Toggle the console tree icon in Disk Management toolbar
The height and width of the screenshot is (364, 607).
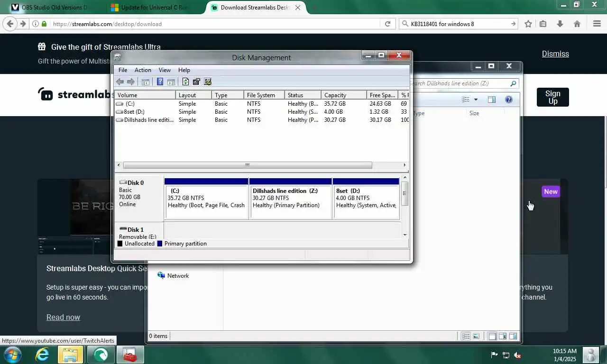click(x=146, y=82)
